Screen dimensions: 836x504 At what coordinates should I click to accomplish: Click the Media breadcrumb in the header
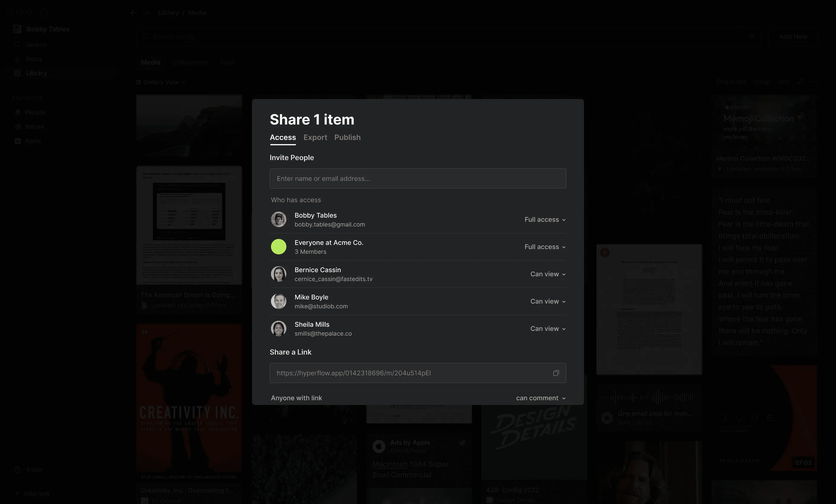(197, 13)
